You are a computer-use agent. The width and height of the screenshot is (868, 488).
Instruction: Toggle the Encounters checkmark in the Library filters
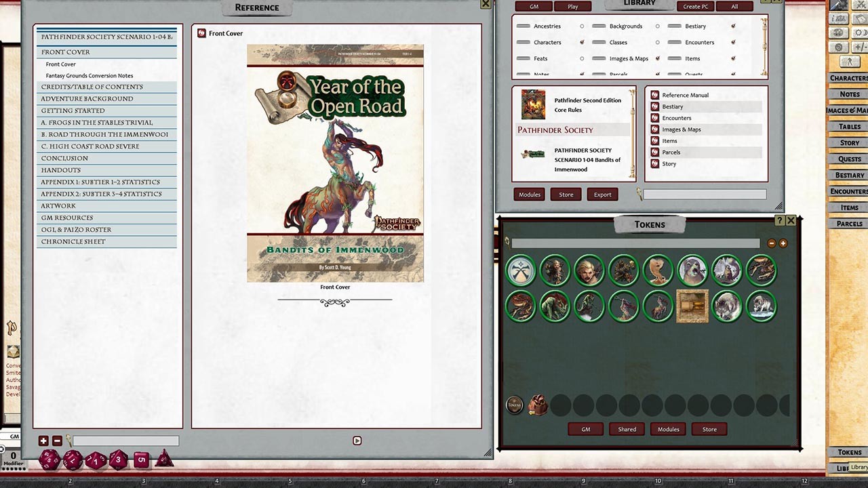click(x=732, y=42)
